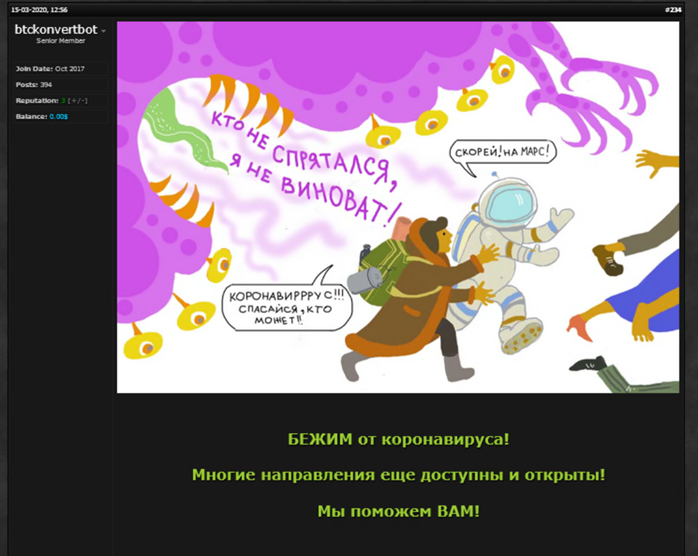Click the Balance value 0.00$
The image size is (698, 556).
[x=58, y=117]
